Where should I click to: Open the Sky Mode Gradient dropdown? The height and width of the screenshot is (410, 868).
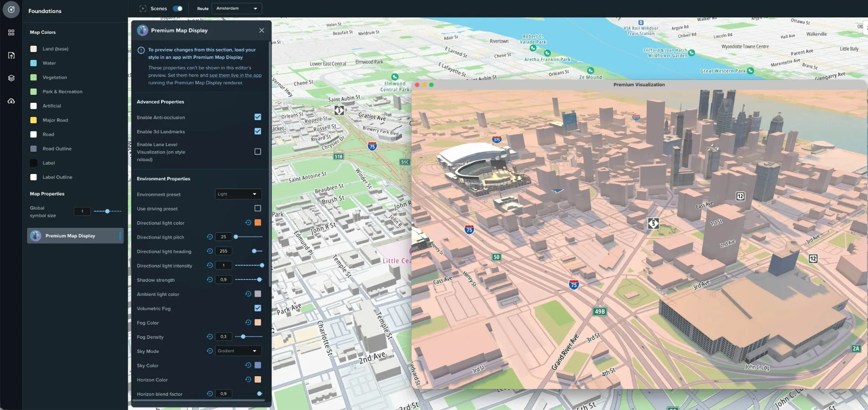pyautogui.click(x=238, y=351)
